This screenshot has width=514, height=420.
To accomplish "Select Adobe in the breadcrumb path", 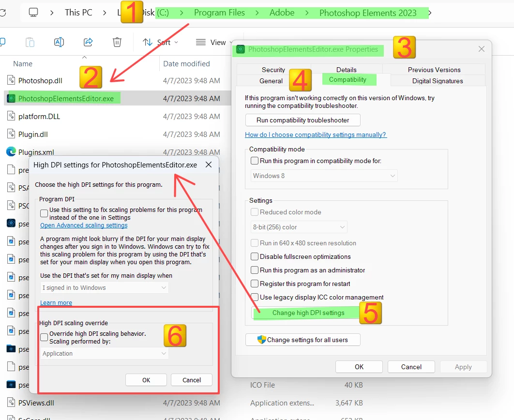I will pyautogui.click(x=282, y=13).
